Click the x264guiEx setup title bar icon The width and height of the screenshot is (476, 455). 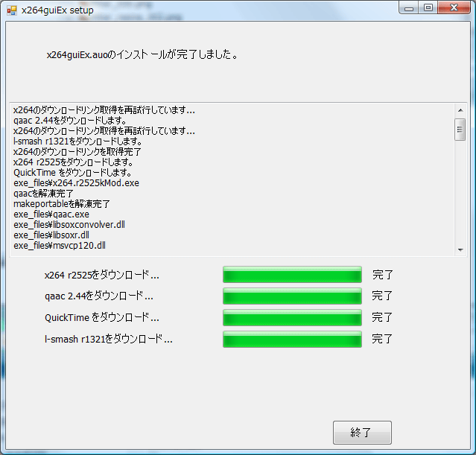tap(12, 10)
